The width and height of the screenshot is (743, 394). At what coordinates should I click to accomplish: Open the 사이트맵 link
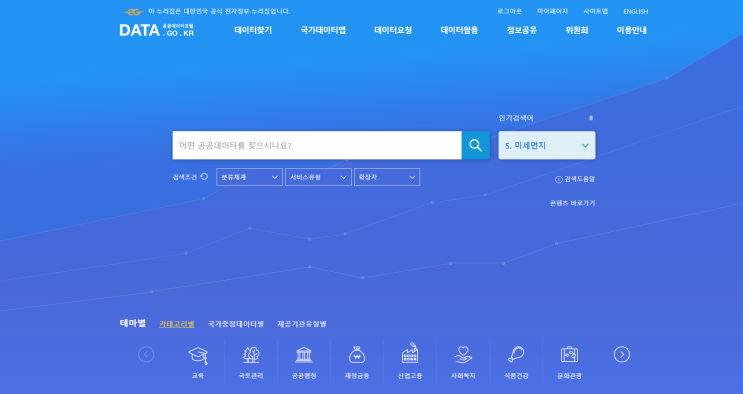(x=596, y=11)
